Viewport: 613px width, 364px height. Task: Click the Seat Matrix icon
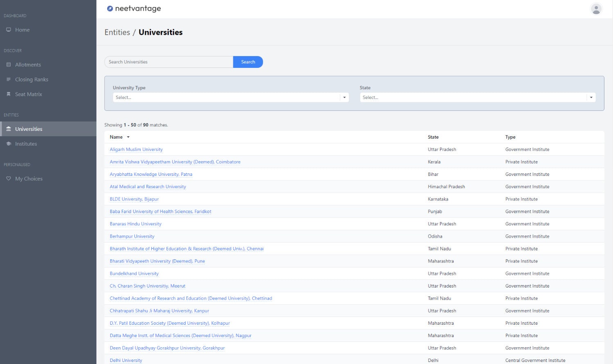pos(9,94)
